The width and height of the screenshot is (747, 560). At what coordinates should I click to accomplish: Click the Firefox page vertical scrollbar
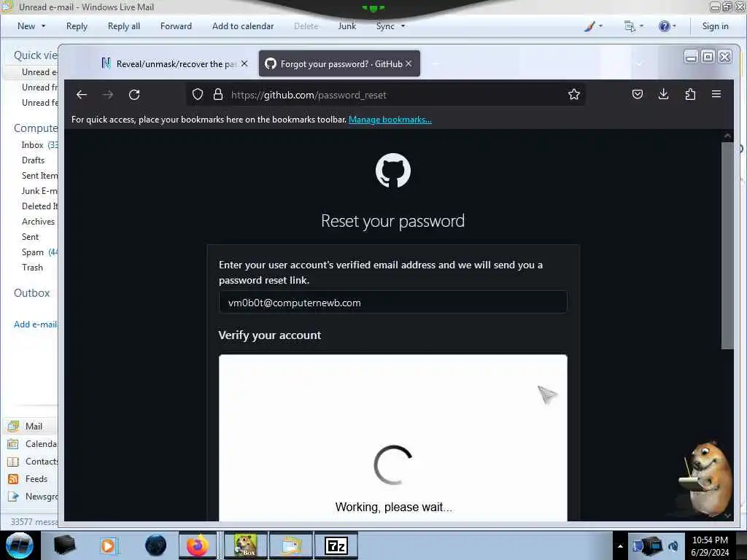tap(727, 245)
